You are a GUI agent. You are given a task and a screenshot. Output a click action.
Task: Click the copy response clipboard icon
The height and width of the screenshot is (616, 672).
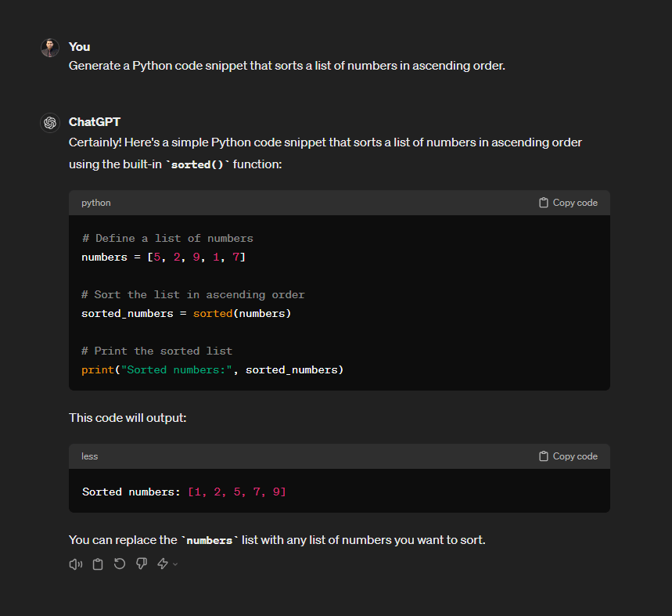coord(98,564)
